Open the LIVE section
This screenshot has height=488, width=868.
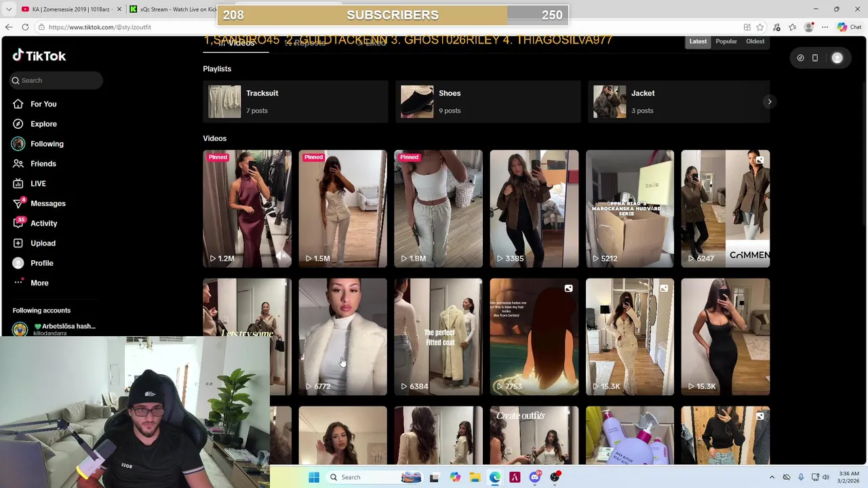point(38,184)
